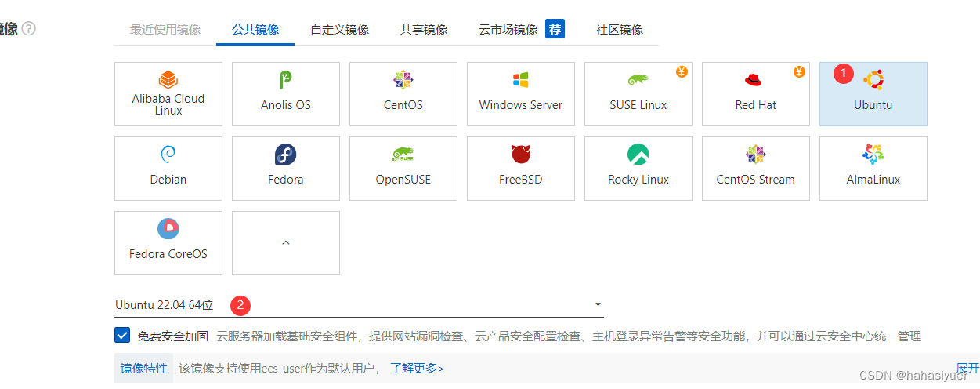Select the Debian swirl icon
This screenshot has width=980, height=389.
click(168, 155)
